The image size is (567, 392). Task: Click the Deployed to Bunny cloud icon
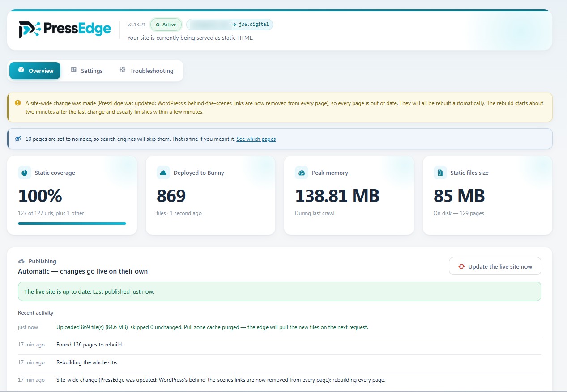point(163,173)
